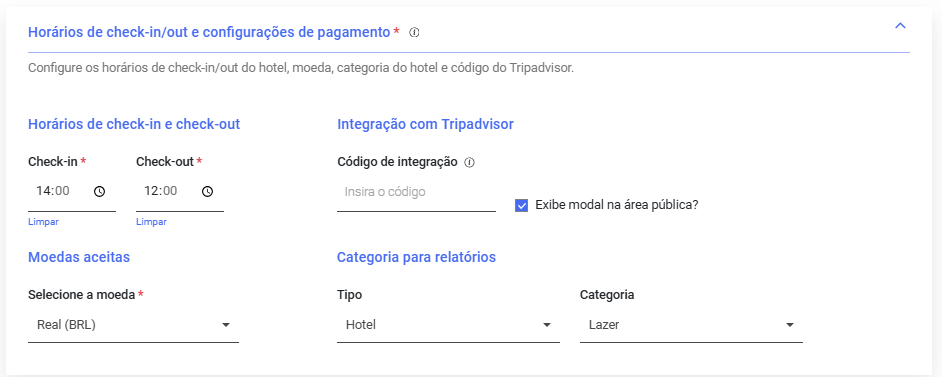This screenshot has height=377, width=942.
Task: Uncheck Exibe modal na área pública checkbox
Action: [x=521, y=205]
